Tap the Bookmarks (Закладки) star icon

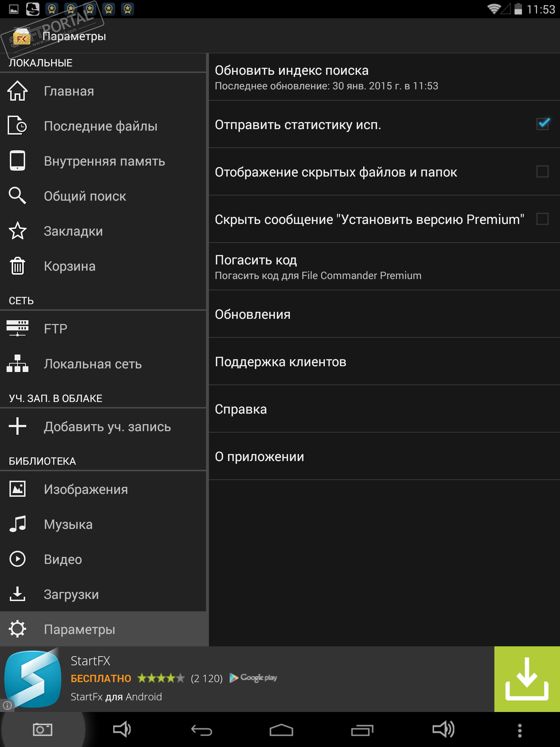click(17, 231)
